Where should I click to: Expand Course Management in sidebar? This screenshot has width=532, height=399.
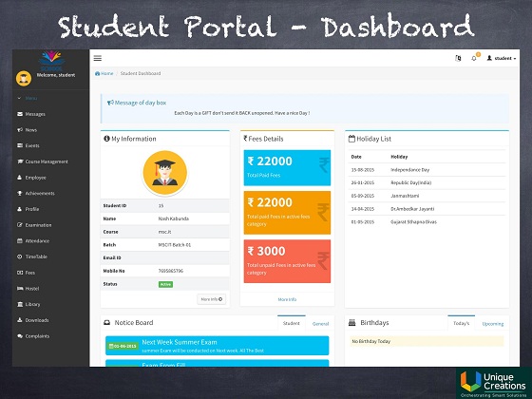coord(43,161)
